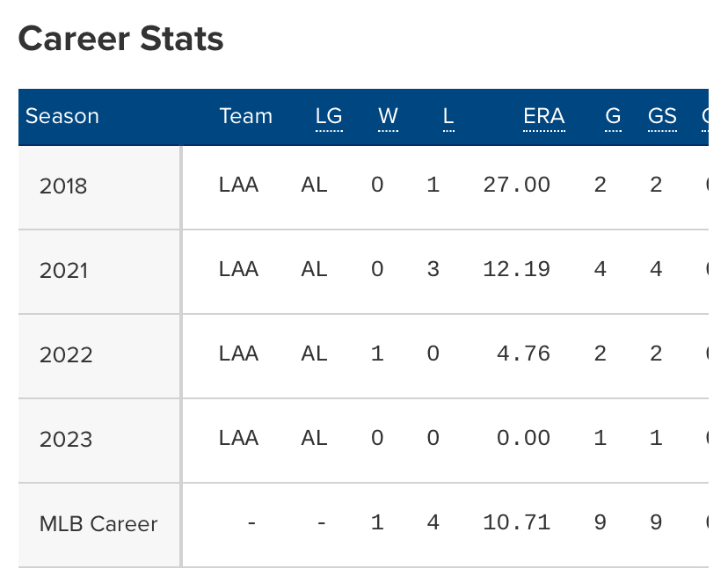
Task: Click AL league in the 2023 row
Action: (x=314, y=438)
